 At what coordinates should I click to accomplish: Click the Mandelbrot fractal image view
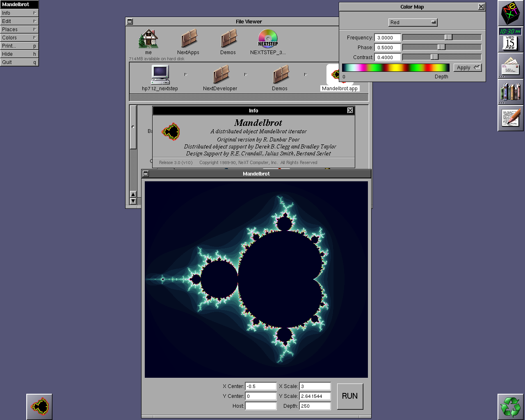point(256,279)
